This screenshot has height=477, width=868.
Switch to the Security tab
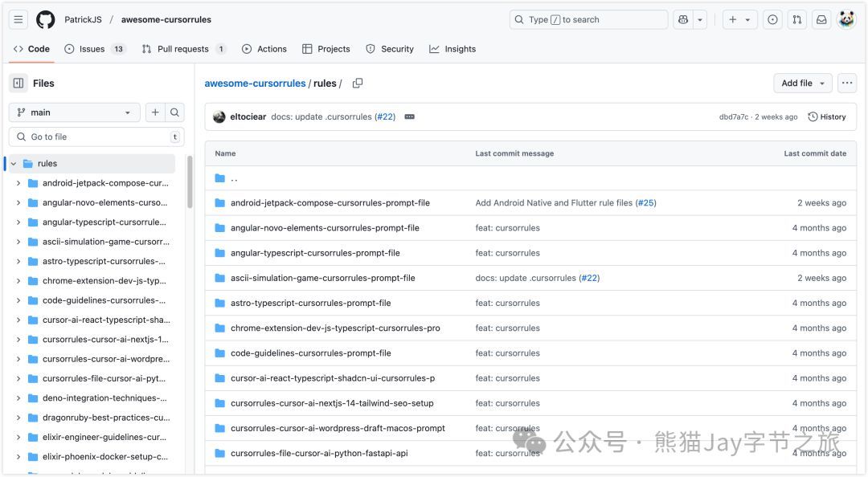[390, 49]
